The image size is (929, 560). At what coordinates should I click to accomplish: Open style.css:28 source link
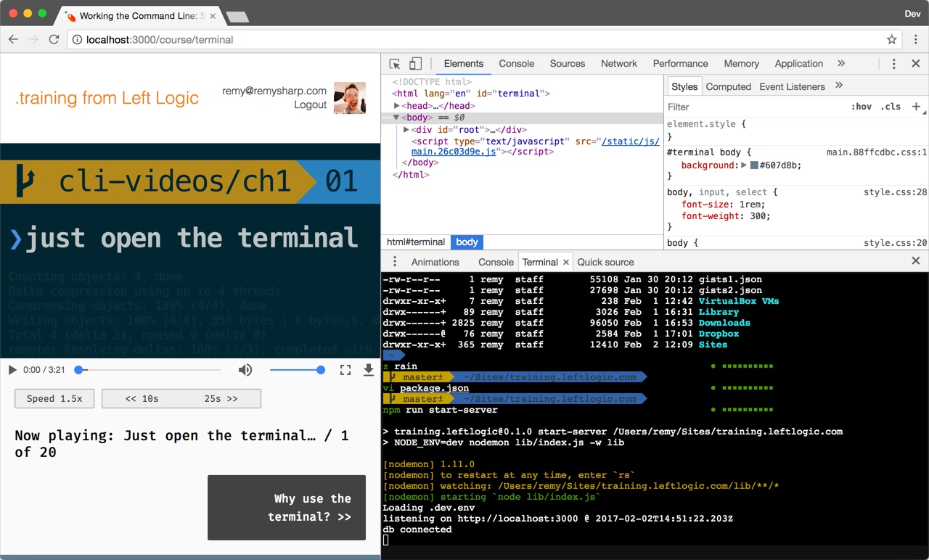[x=896, y=192]
